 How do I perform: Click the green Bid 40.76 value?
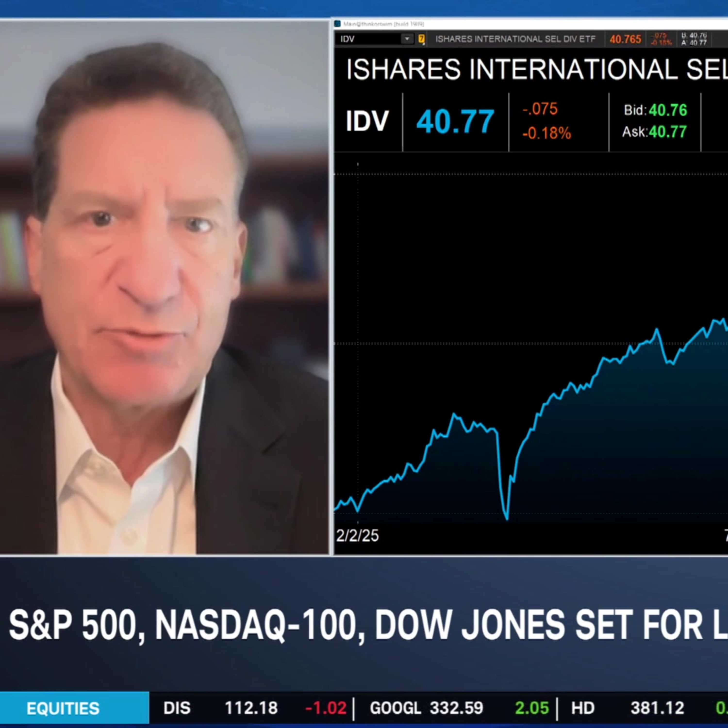coord(668,110)
